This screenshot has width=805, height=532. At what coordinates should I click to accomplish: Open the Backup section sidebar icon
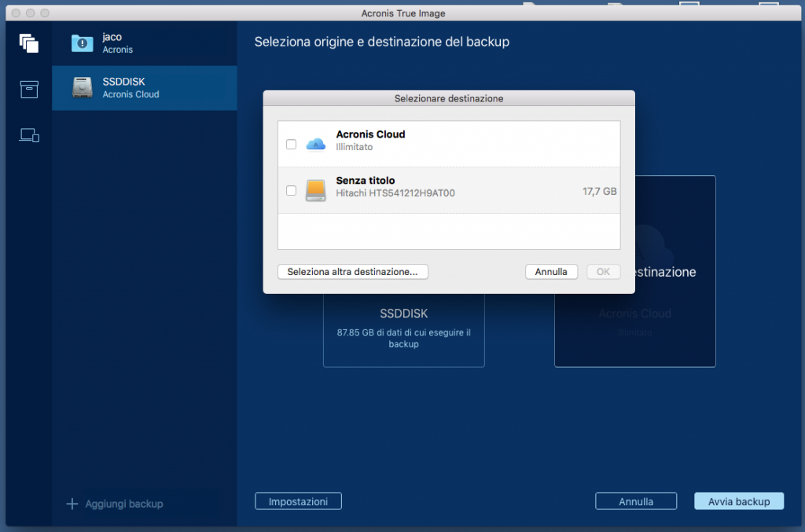pos(29,43)
